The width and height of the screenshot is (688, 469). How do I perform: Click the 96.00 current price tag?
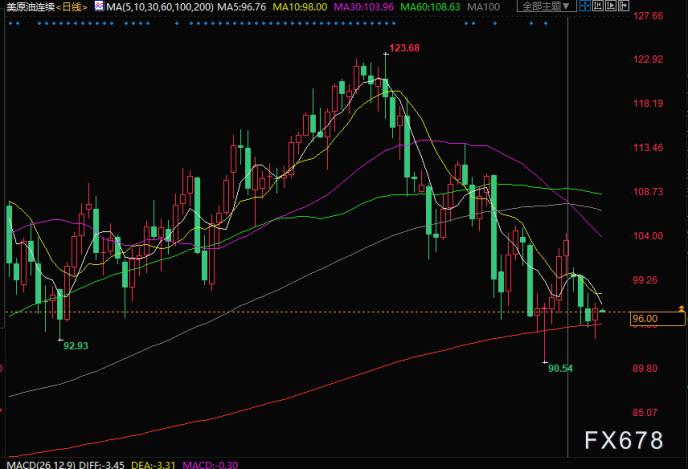pos(644,318)
